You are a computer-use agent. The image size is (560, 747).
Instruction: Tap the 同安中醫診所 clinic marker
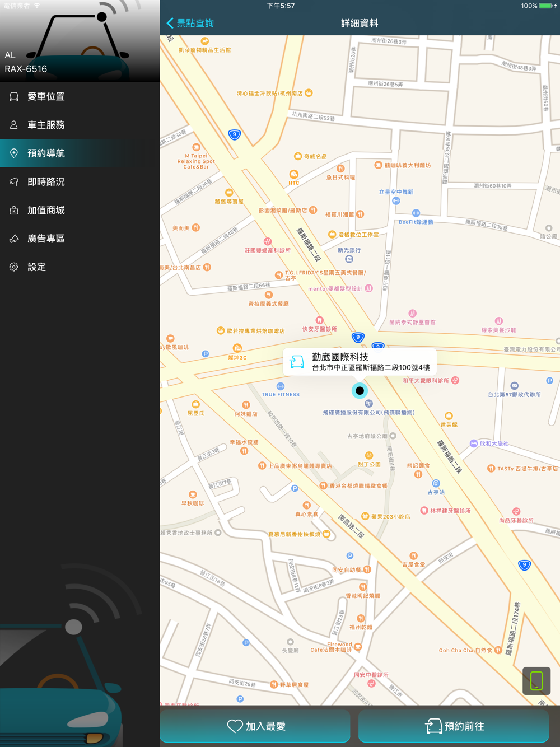tap(371, 684)
